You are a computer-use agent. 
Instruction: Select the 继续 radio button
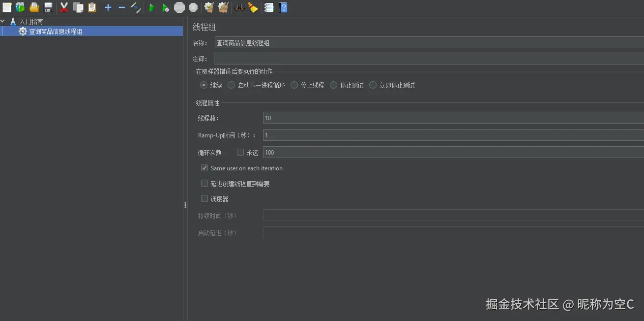[x=204, y=85]
